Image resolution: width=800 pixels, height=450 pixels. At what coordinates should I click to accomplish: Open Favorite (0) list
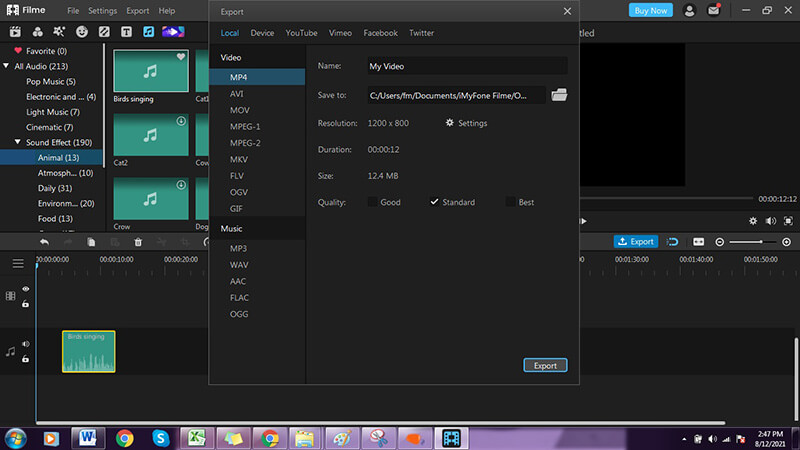coord(46,51)
